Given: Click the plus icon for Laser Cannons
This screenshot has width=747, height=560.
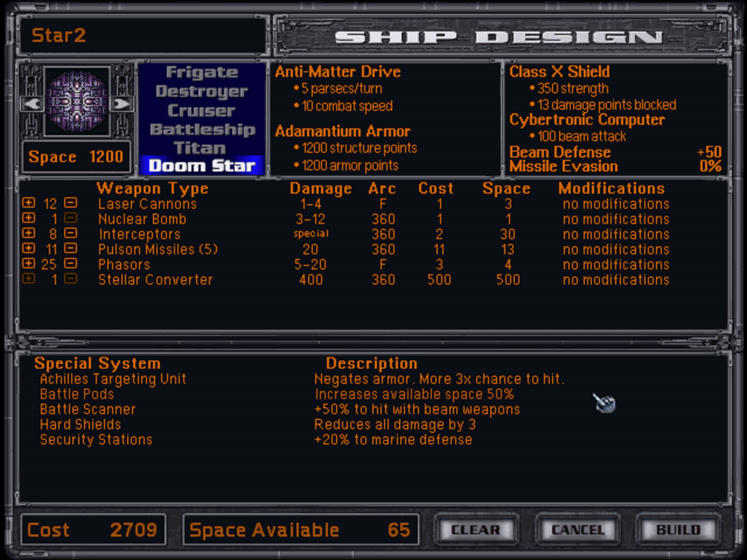Looking at the screenshot, I should click(x=28, y=203).
